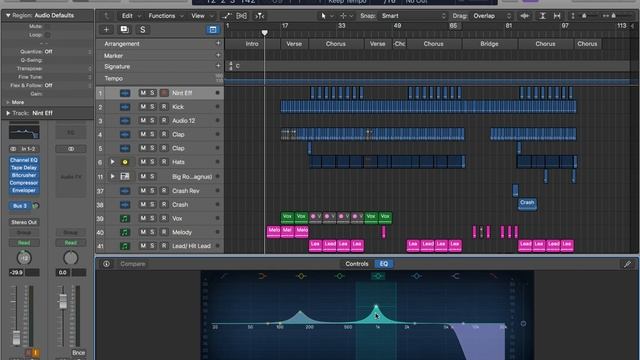Solo the Hats track

point(152,162)
